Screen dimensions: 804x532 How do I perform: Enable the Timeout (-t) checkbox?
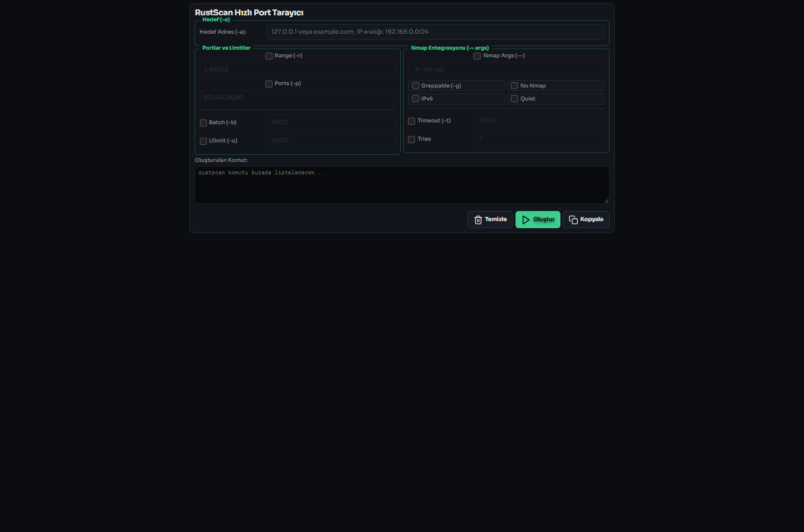click(411, 121)
